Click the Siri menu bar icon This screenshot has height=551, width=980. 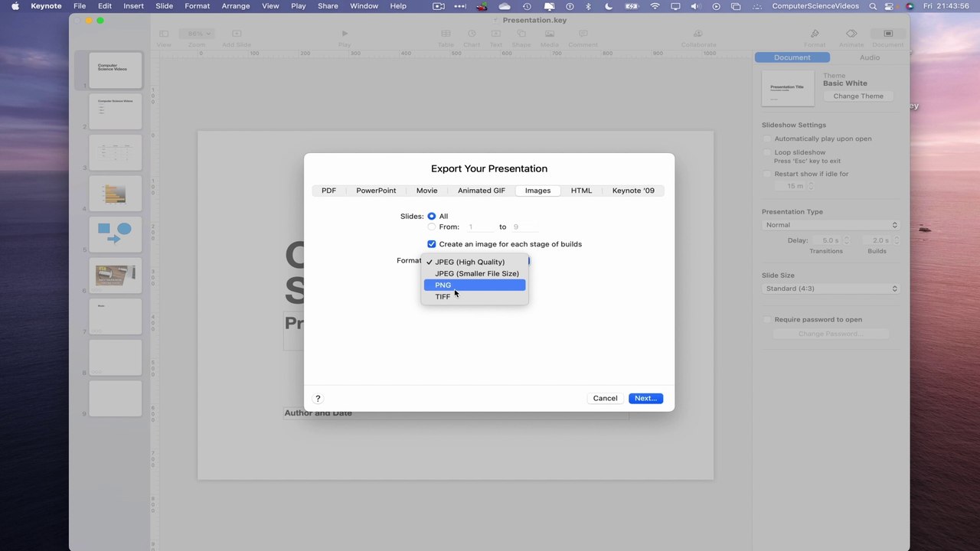tap(910, 6)
